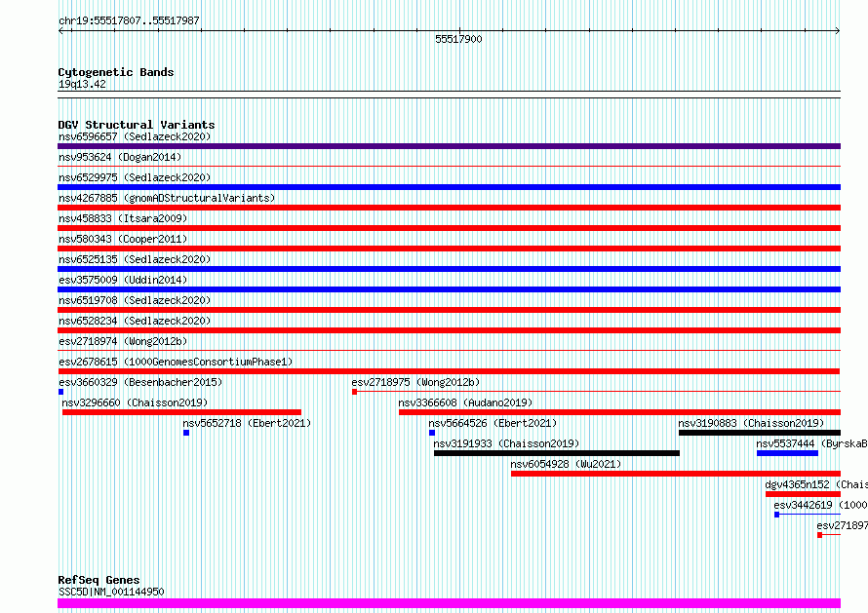This screenshot has height=613, width=868.
Task: Click the nsv6529975 (Sedlazeck2020) label
Action: (x=135, y=177)
